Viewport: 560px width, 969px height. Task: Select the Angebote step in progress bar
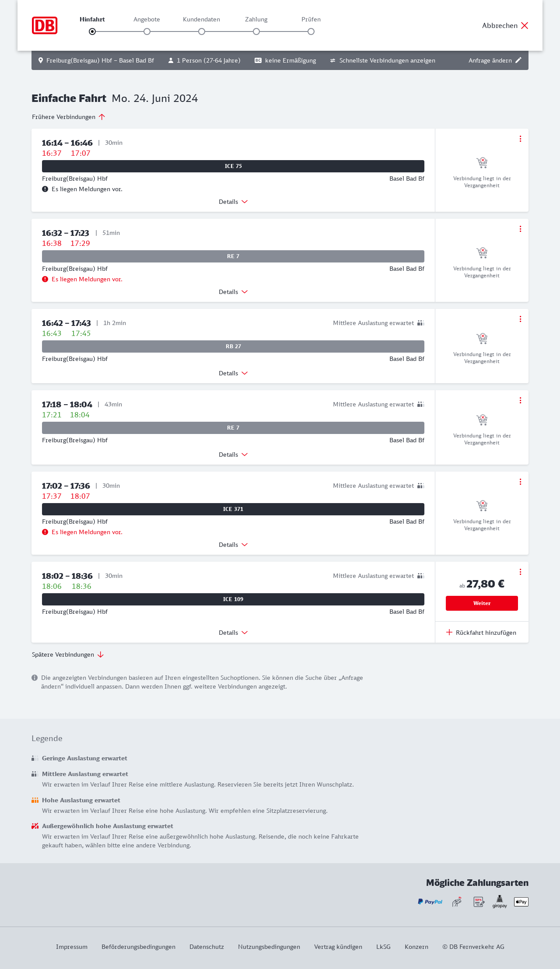[x=147, y=31]
